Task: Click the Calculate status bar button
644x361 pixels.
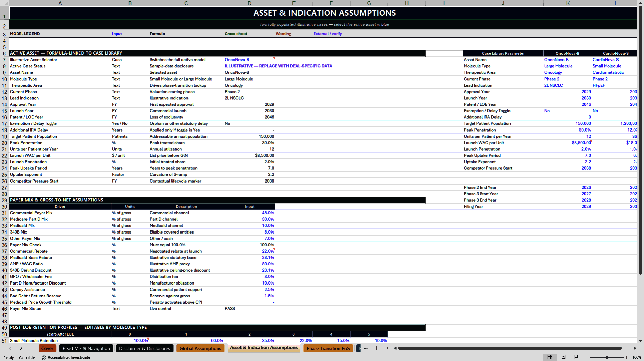Action: [x=27, y=358]
